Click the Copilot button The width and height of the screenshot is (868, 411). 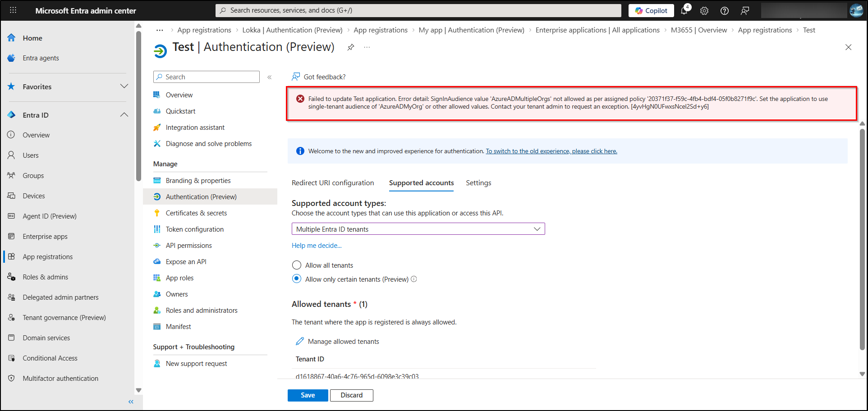pos(651,11)
